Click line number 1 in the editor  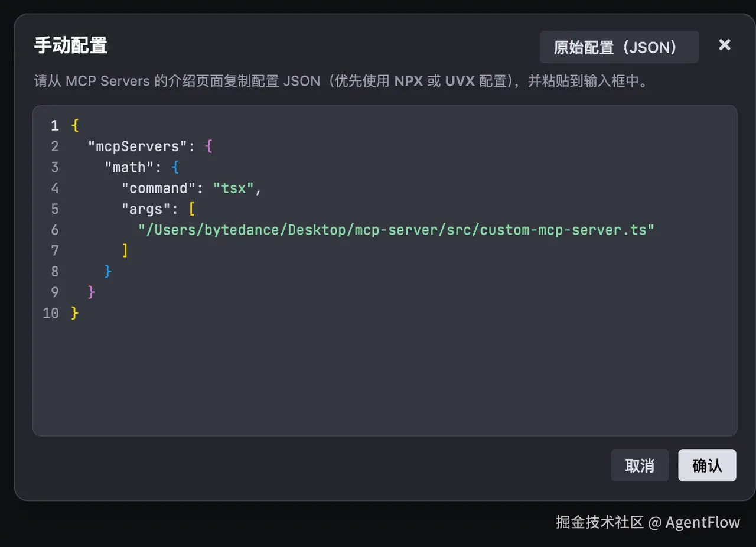(x=54, y=125)
